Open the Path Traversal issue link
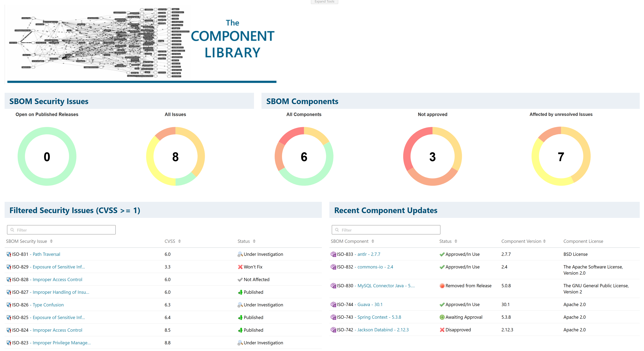Viewport: 644px width, 351px height. 46,254
